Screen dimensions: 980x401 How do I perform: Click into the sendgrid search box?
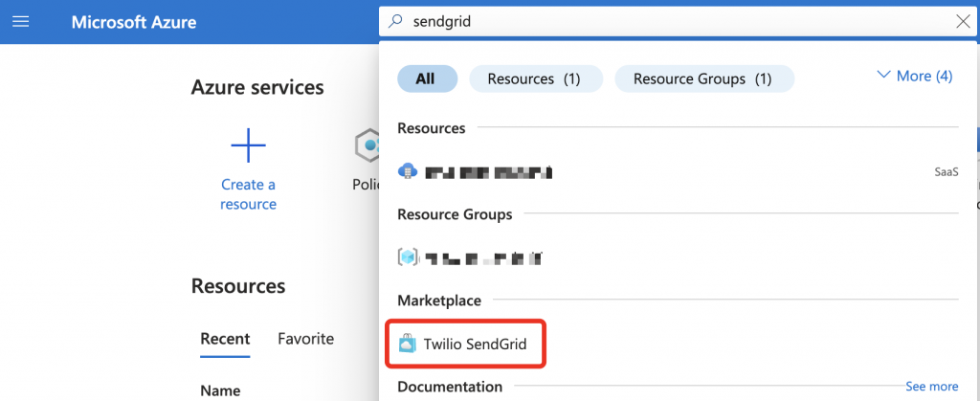tap(670, 22)
